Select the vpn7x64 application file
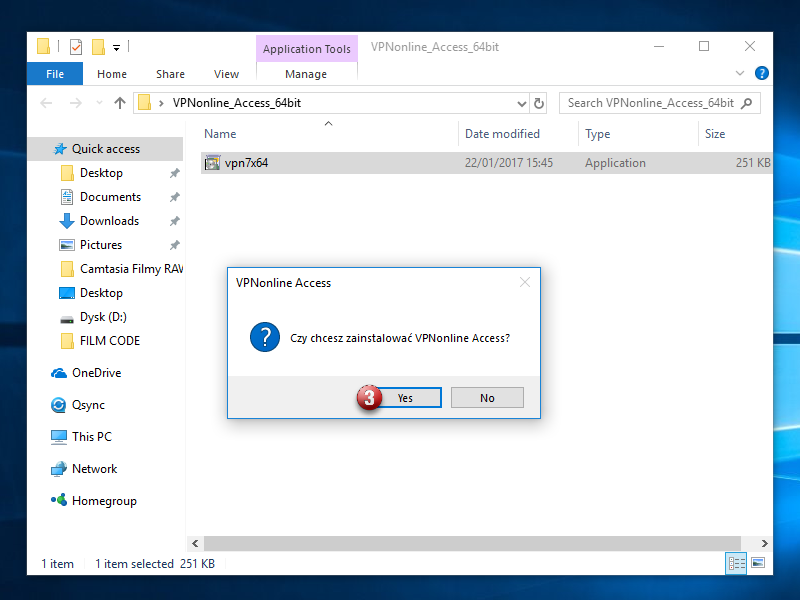 (x=486, y=163)
